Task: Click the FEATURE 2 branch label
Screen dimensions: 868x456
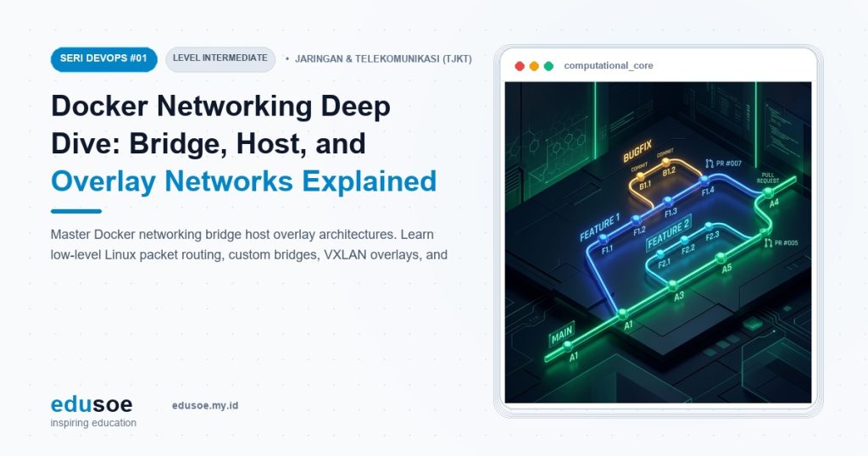Action: pos(669,233)
